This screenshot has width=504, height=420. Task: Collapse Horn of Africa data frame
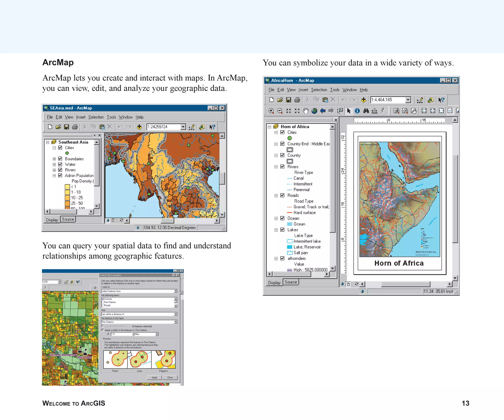click(x=269, y=127)
